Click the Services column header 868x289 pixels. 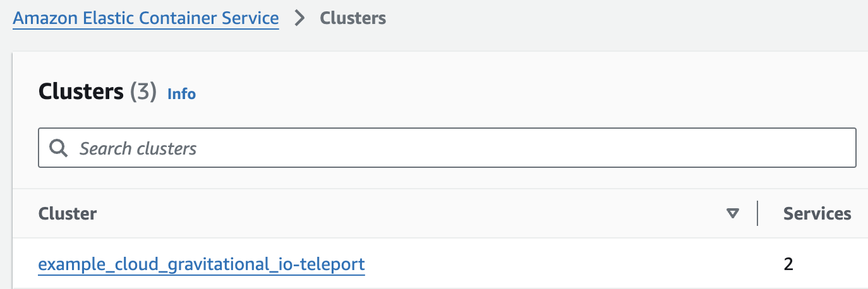817,214
